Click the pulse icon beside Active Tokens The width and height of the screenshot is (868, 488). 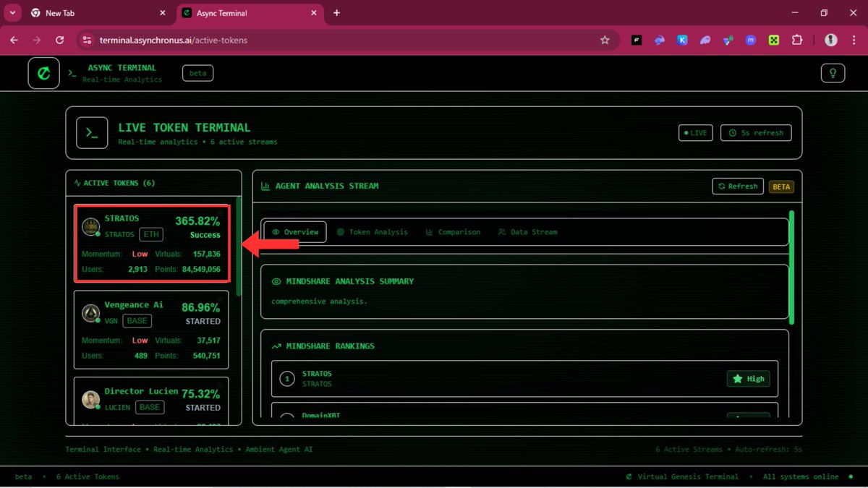click(77, 184)
